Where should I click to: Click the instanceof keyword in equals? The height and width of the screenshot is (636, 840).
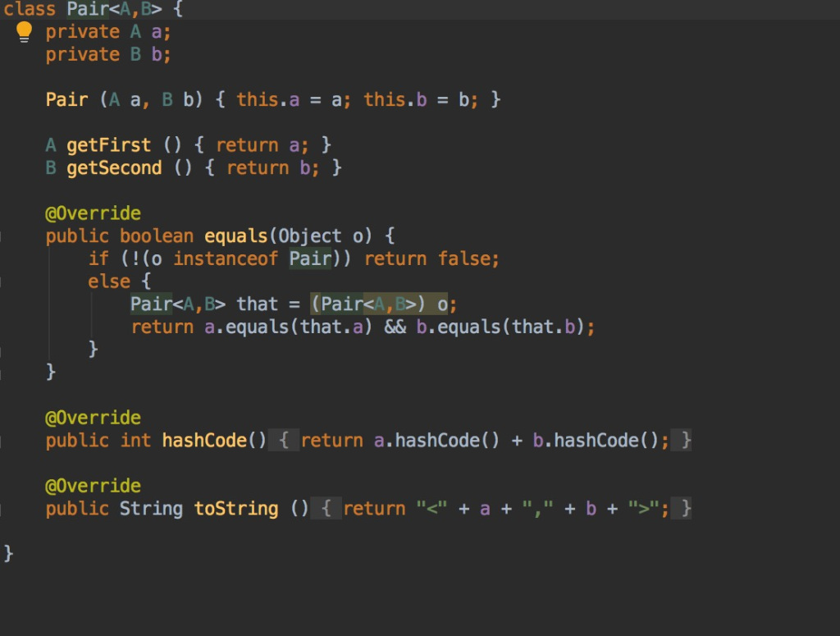pyautogui.click(x=225, y=259)
